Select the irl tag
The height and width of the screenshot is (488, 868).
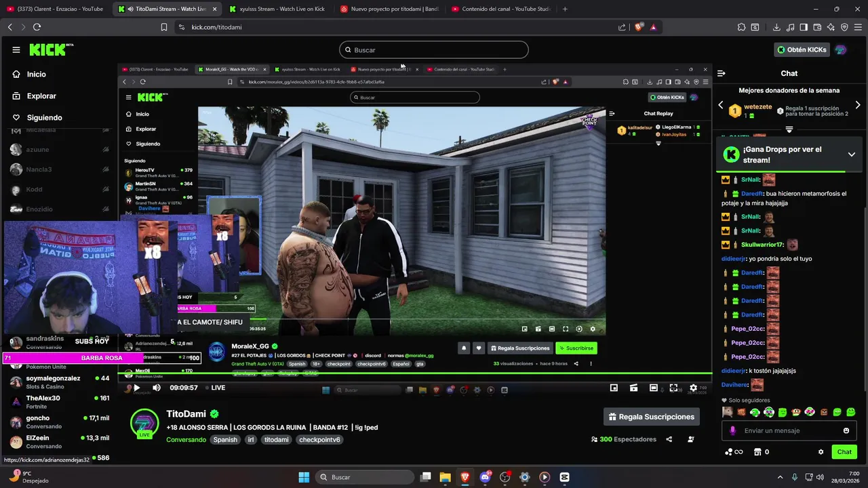coord(251,440)
